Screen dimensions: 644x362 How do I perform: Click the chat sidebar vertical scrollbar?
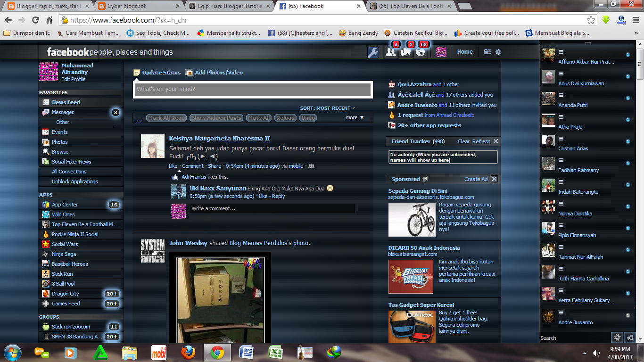(x=640, y=64)
